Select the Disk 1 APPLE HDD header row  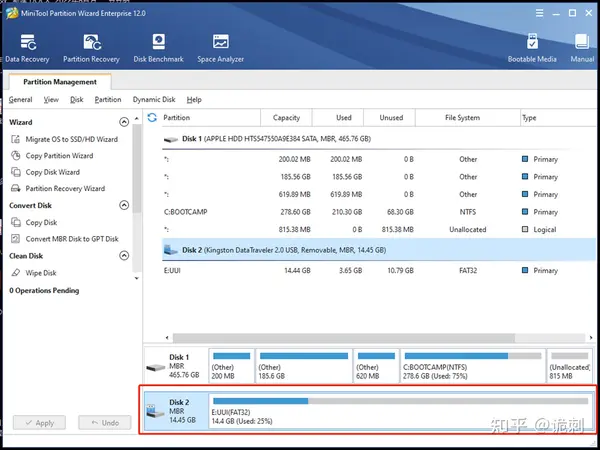click(x=379, y=139)
